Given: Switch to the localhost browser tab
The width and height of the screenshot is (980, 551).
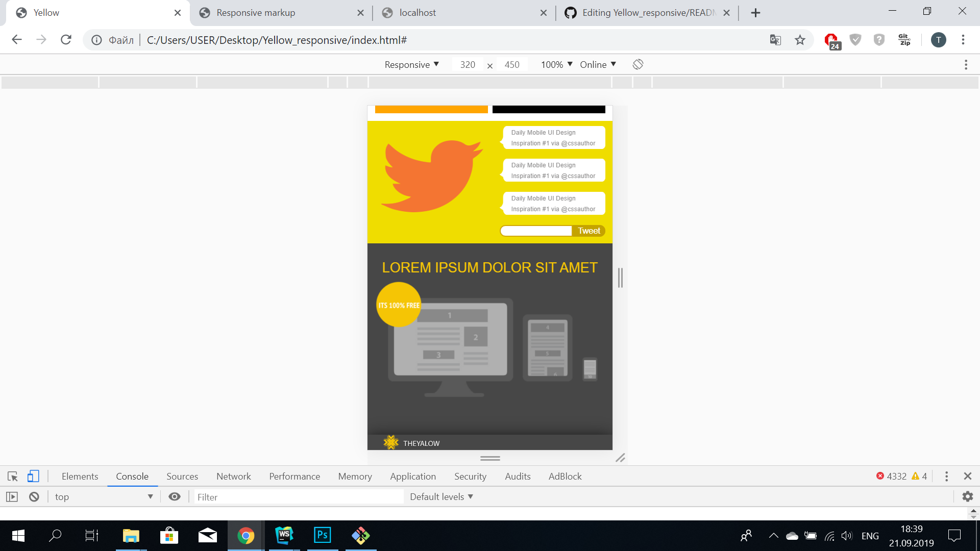Looking at the screenshot, I should click(x=464, y=13).
